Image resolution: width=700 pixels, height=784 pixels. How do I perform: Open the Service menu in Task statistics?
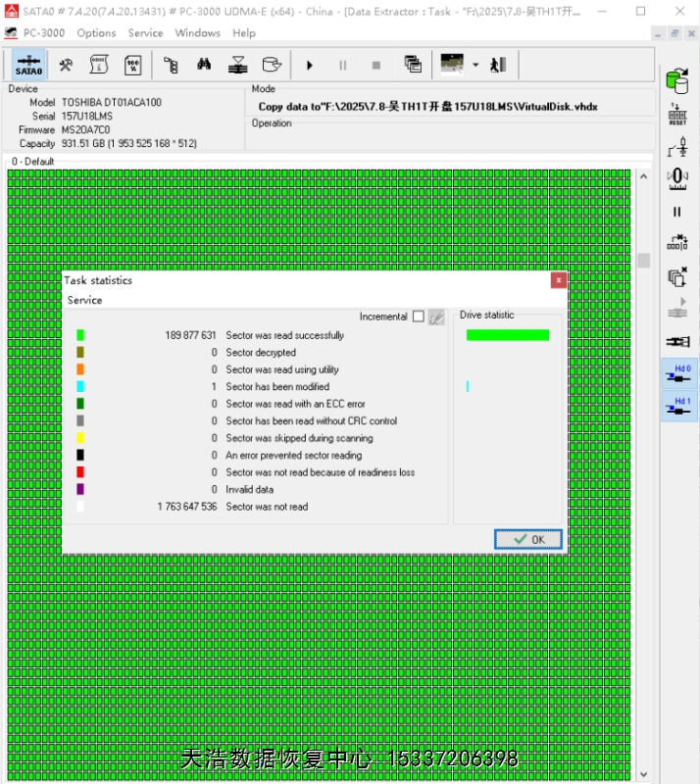coord(84,300)
